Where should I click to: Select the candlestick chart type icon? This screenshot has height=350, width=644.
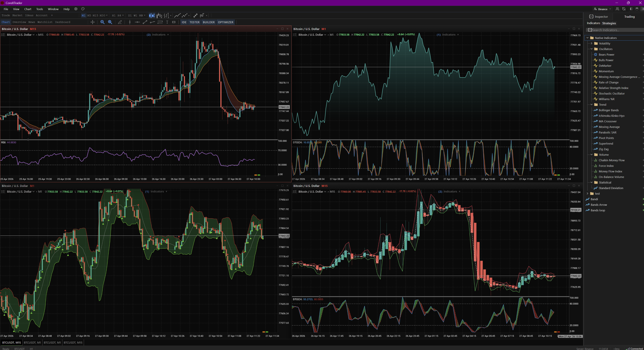(152, 16)
